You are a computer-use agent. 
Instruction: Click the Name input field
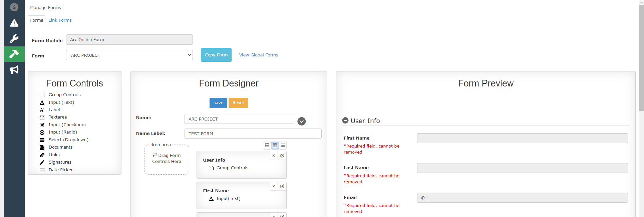239,119
